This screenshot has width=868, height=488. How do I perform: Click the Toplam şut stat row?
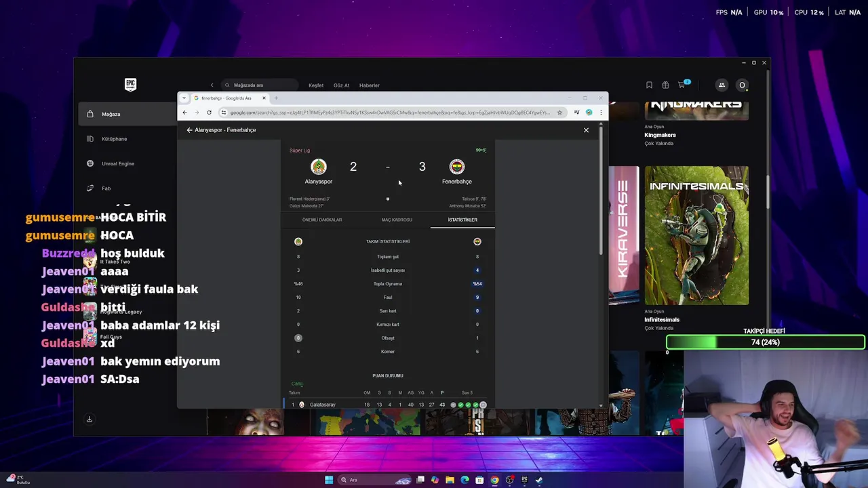388,257
